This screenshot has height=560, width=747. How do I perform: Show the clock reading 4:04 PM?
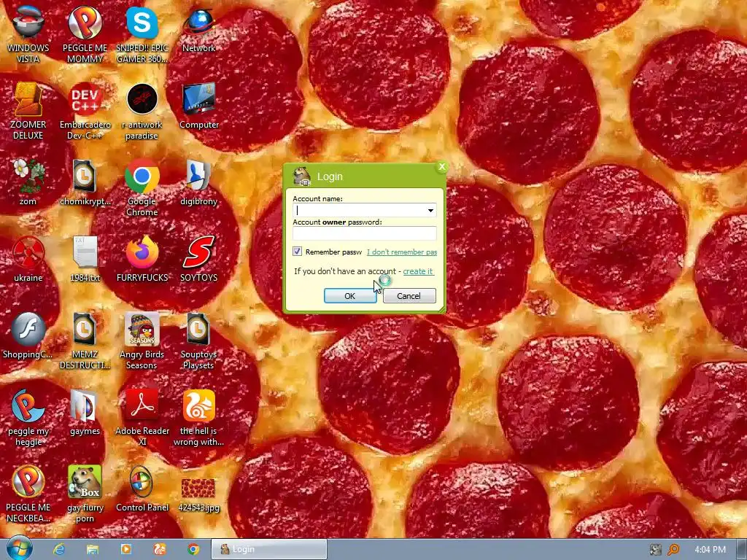pos(710,550)
